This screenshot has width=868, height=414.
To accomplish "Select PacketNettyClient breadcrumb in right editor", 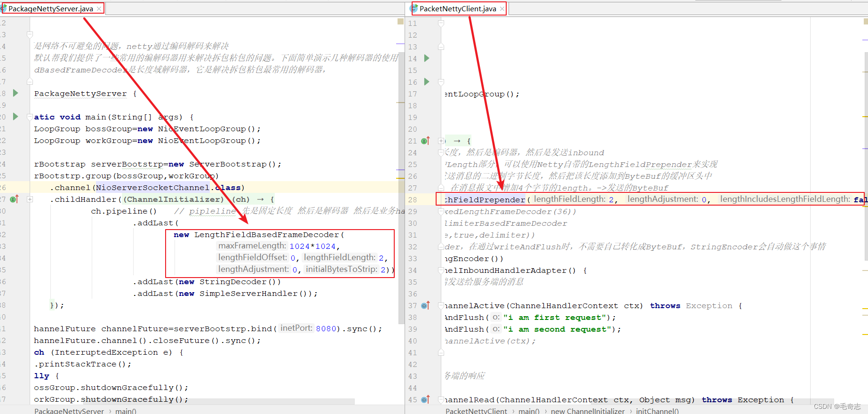I will [x=476, y=411].
